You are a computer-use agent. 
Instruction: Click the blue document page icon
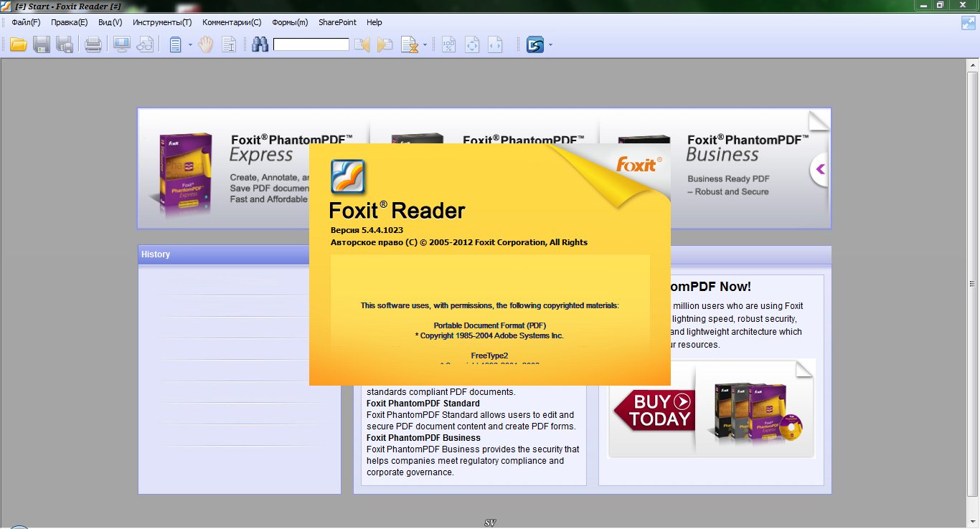coord(175,45)
